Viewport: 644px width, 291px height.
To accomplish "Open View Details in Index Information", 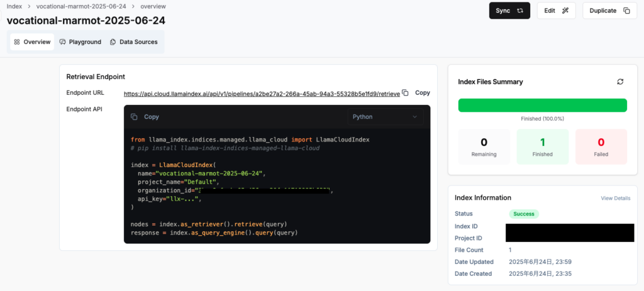I will click(x=616, y=198).
